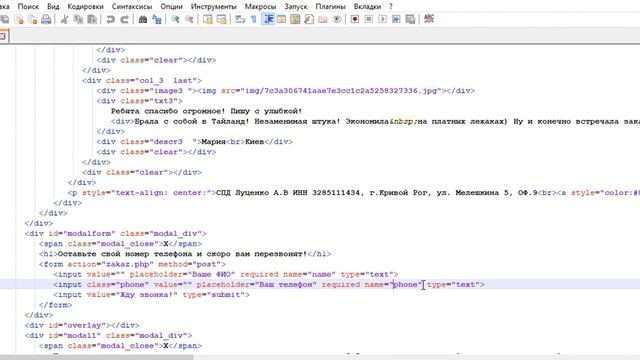Toggle Show All Characters pilcrow icon
This screenshot has width=640, height=360.
point(253,19)
